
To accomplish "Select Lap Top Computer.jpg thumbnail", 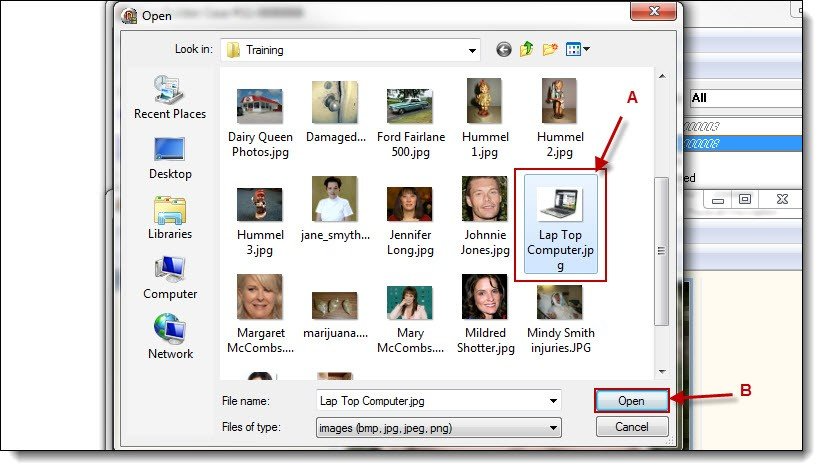I will (x=559, y=228).
